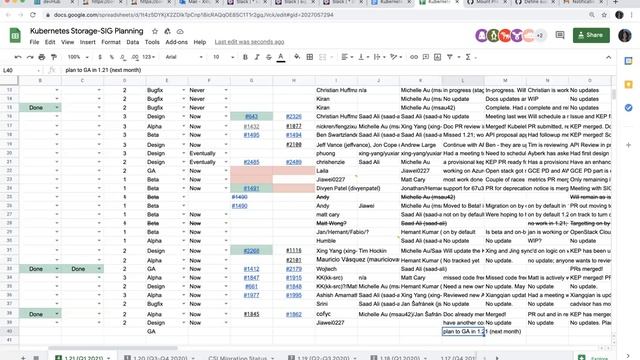This screenshot has height=360, width=640.
Task: Click the Insert chart icon
Action: click(x=438, y=57)
